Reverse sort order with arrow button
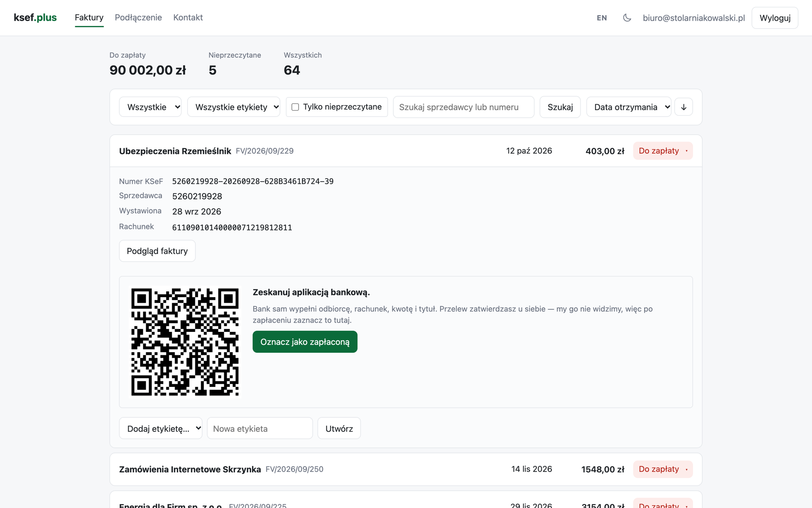The width and height of the screenshot is (812, 508). (683, 107)
